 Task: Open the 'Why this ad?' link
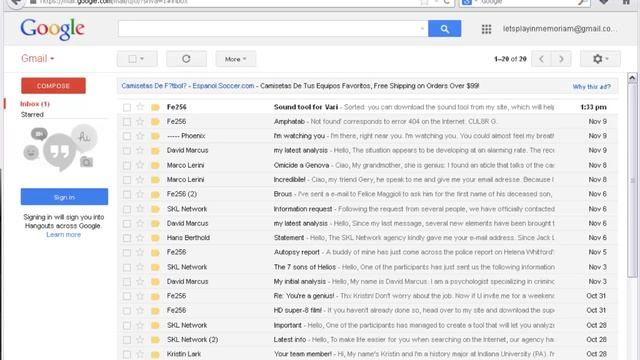[x=591, y=87]
